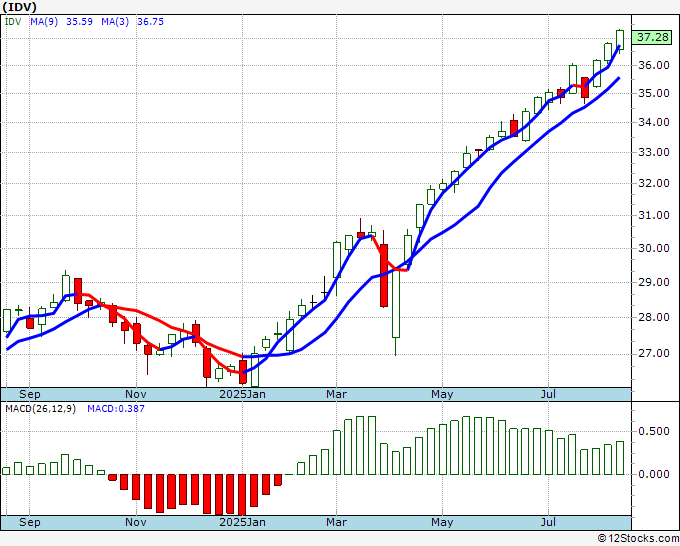Click the Mar label on price chart axis
Screen dimensions: 680x546
[x=337, y=394]
